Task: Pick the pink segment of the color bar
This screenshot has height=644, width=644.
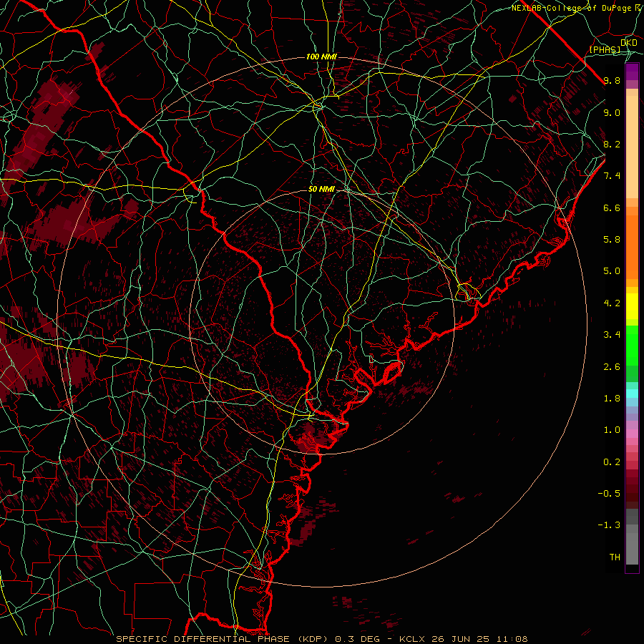Action: point(632,434)
